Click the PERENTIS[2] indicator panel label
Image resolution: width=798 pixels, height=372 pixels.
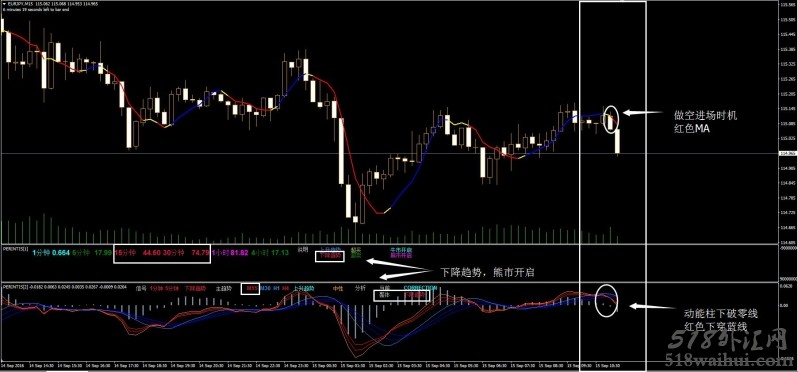pyautogui.click(x=15, y=288)
